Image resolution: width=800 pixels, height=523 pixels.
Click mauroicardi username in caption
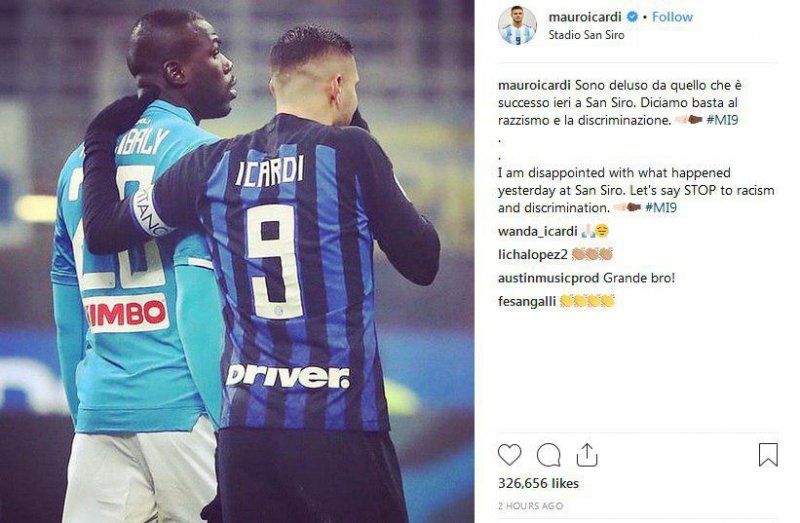534,85
